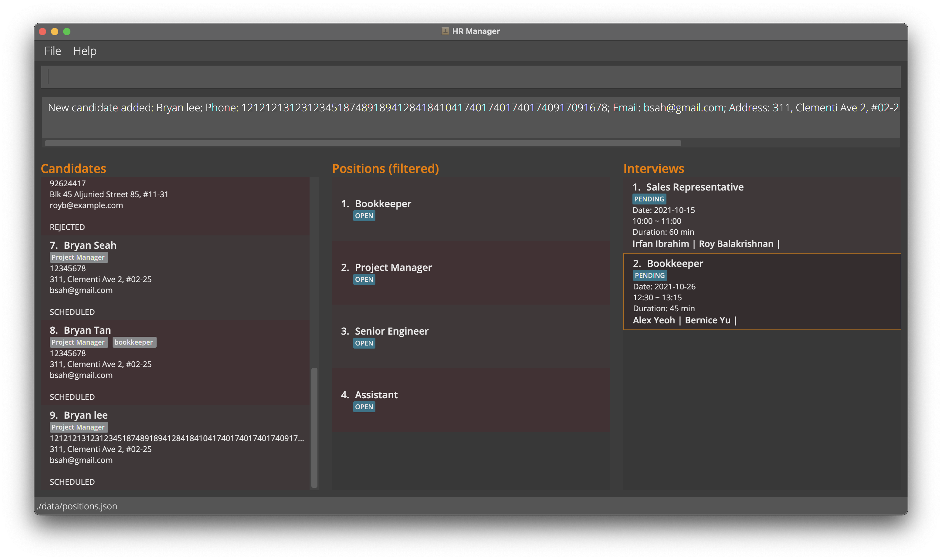
Task: Click the HR Manager title bar icon
Action: coord(445,31)
